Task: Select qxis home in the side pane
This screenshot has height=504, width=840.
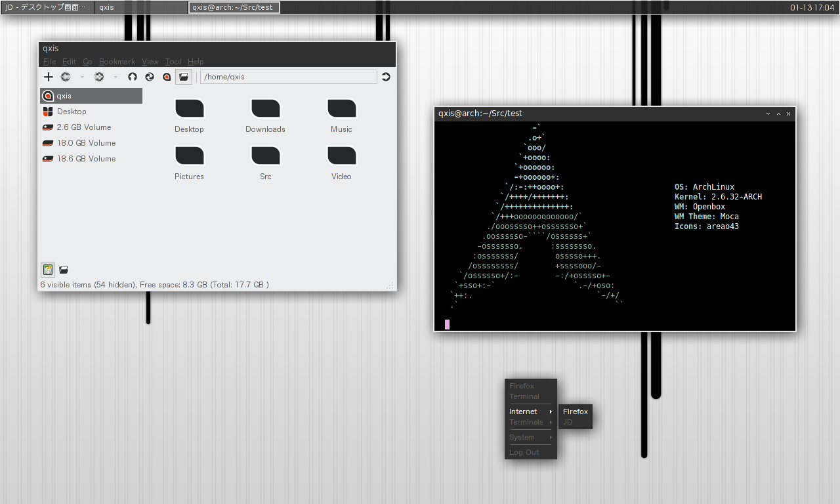Action: click(x=91, y=96)
